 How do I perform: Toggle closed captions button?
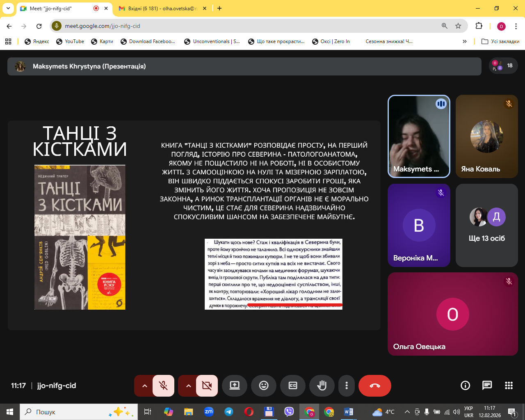click(293, 386)
